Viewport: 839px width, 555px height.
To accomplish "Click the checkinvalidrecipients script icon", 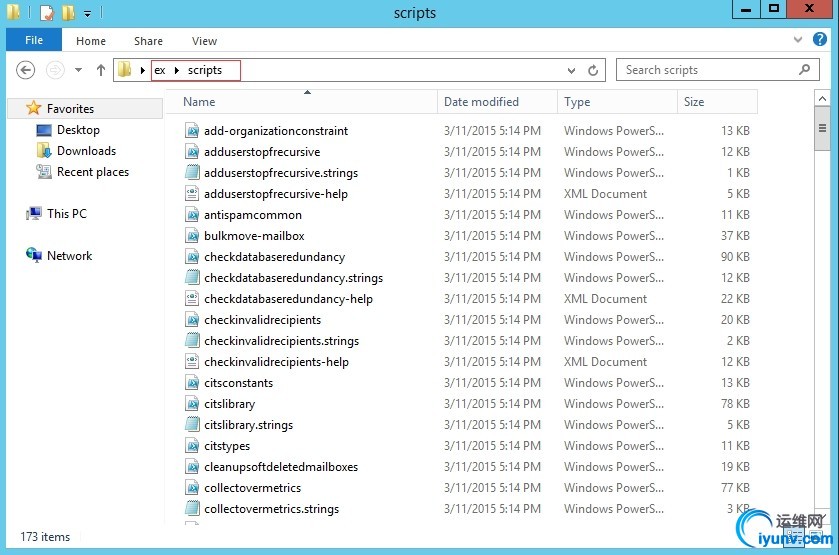I will (192, 320).
